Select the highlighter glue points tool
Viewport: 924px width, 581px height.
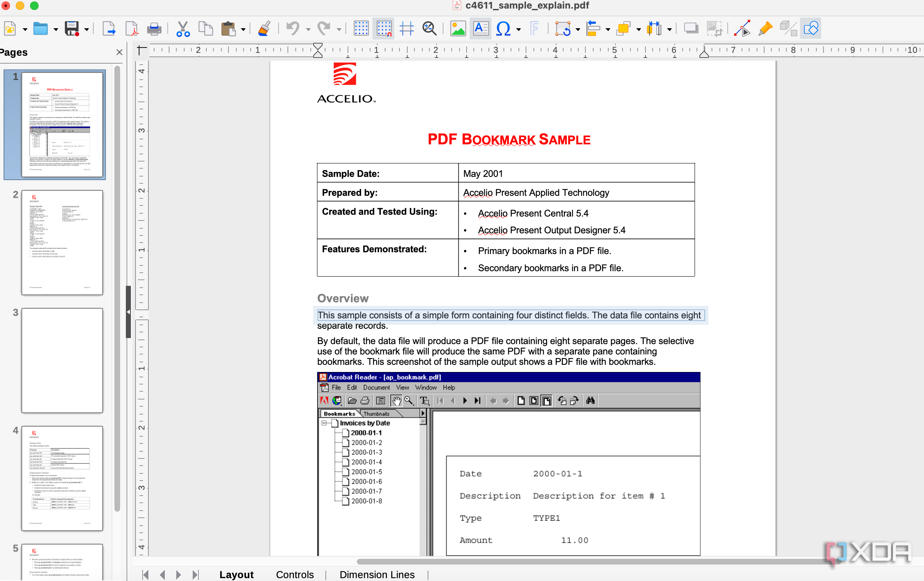[766, 29]
